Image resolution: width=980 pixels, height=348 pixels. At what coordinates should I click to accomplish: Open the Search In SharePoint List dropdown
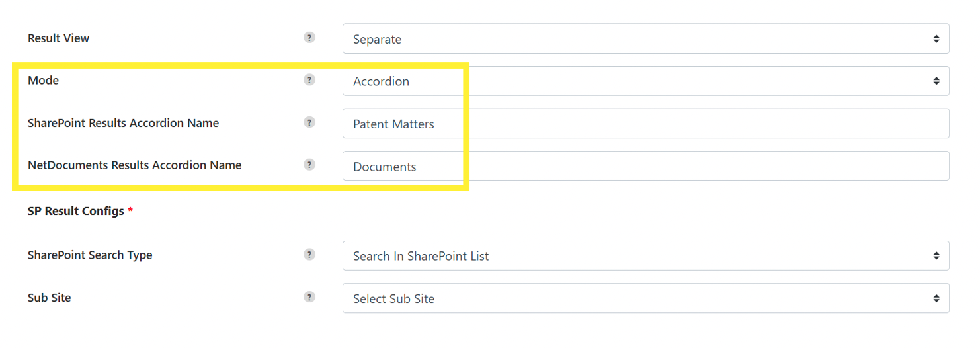[646, 256]
